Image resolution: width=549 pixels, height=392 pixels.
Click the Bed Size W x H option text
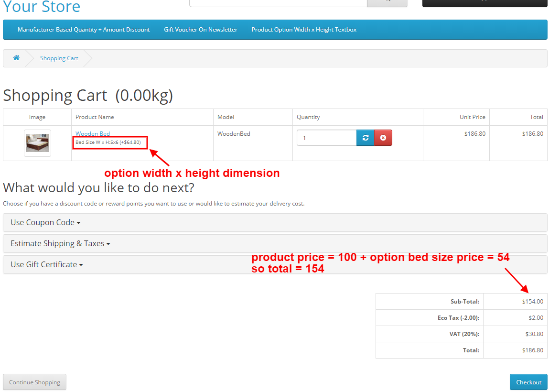coord(108,142)
